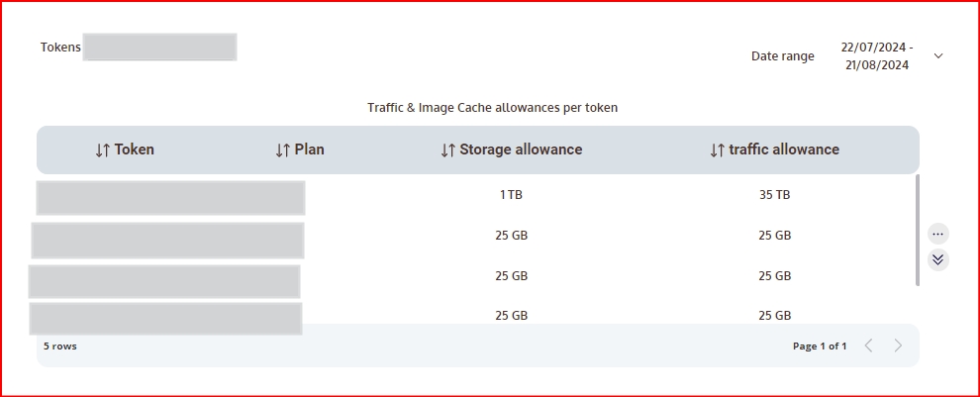Open the 22/07/2024 - 21/08/2024 date picker

876,56
